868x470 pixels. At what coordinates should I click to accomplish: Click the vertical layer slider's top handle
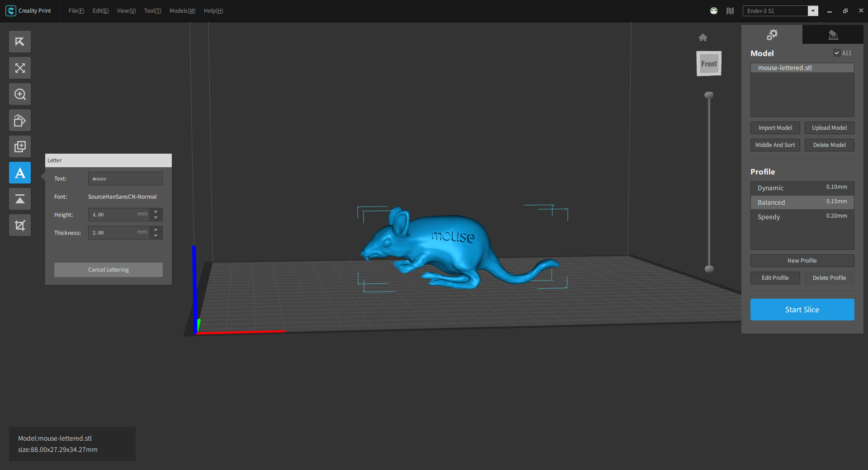click(x=709, y=95)
